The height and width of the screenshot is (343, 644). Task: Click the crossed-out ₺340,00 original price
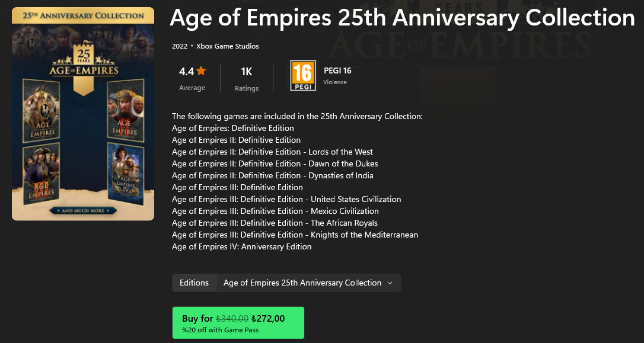pos(232,319)
